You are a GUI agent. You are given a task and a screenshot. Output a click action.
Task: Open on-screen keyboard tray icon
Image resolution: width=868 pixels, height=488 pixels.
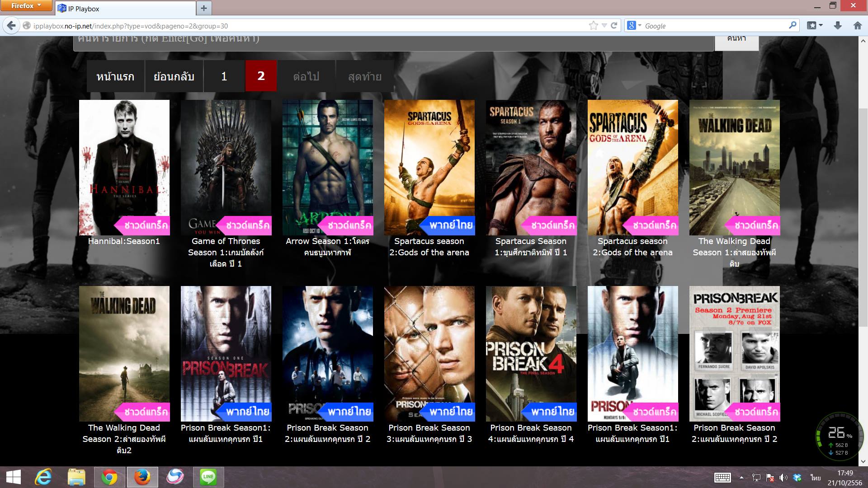[722, 478]
